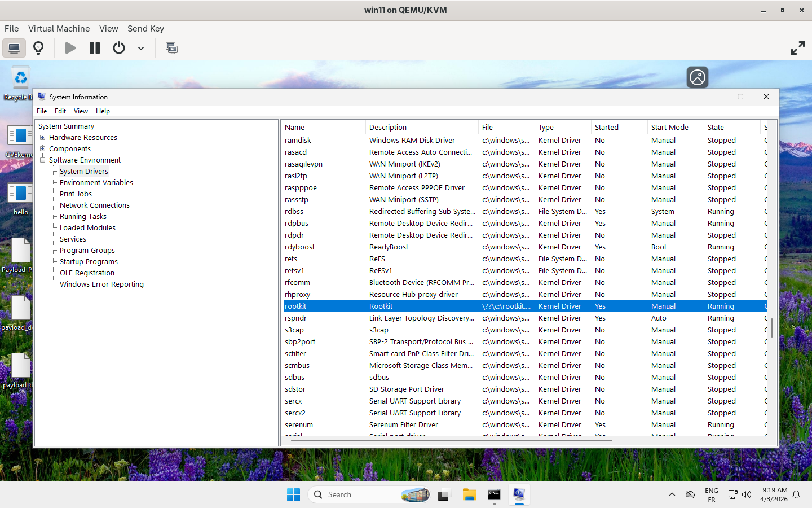Expand the Components tree node
Image resolution: width=812 pixels, height=508 pixels.
pyautogui.click(x=43, y=148)
